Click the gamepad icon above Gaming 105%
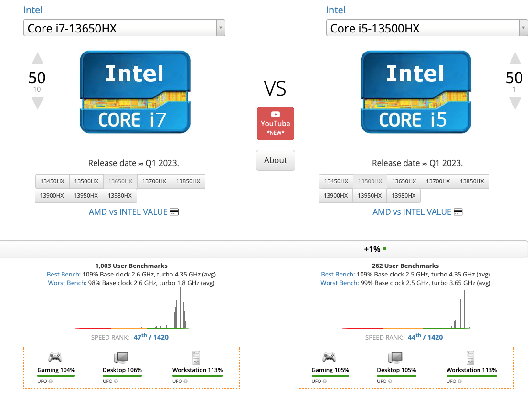Image resolution: width=532 pixels, height=393 pixels. click(x=329, y=358)
